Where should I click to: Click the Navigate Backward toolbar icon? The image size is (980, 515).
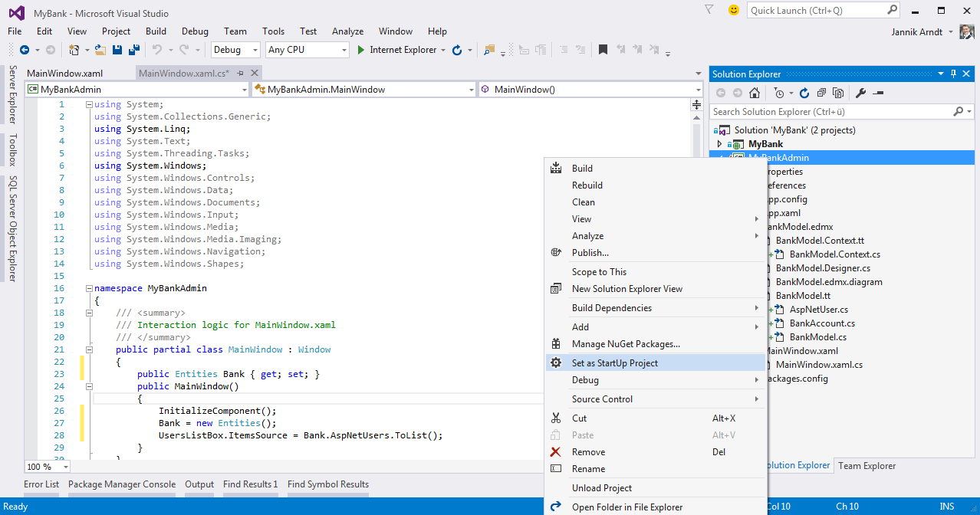point(24,50)
